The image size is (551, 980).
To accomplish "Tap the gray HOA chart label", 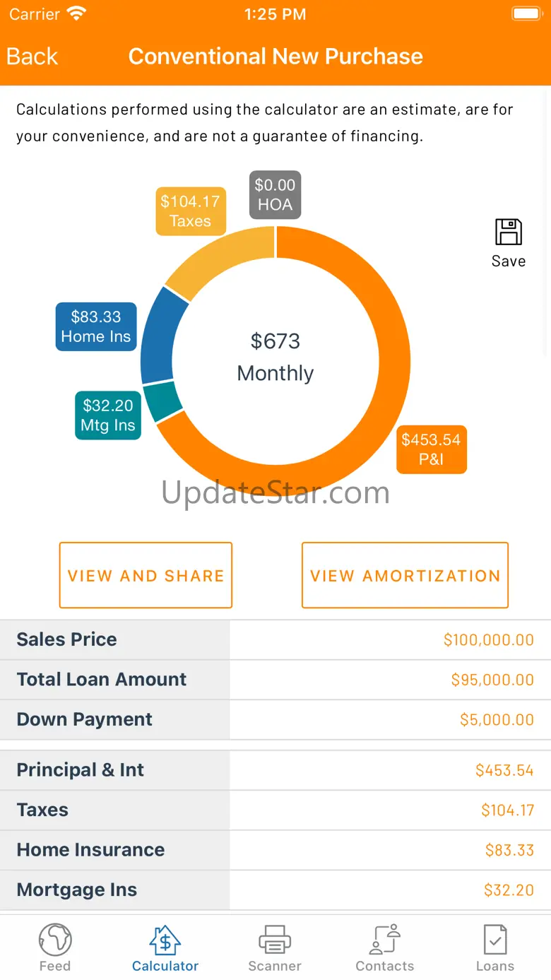I will [x=275, y=194].
